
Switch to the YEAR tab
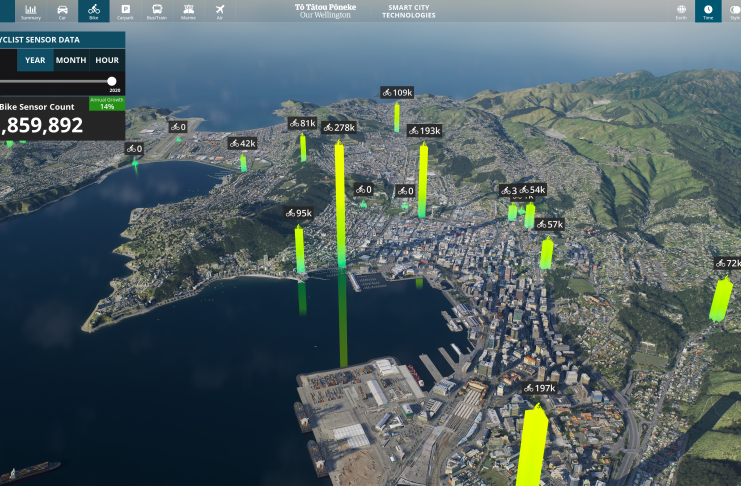coord(35,60)
